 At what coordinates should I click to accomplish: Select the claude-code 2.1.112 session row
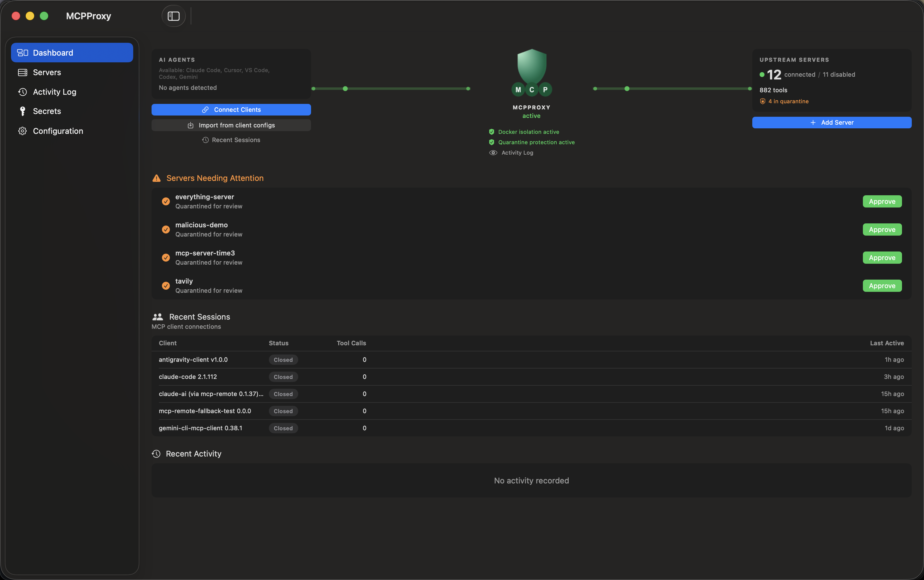click(531, 377)
